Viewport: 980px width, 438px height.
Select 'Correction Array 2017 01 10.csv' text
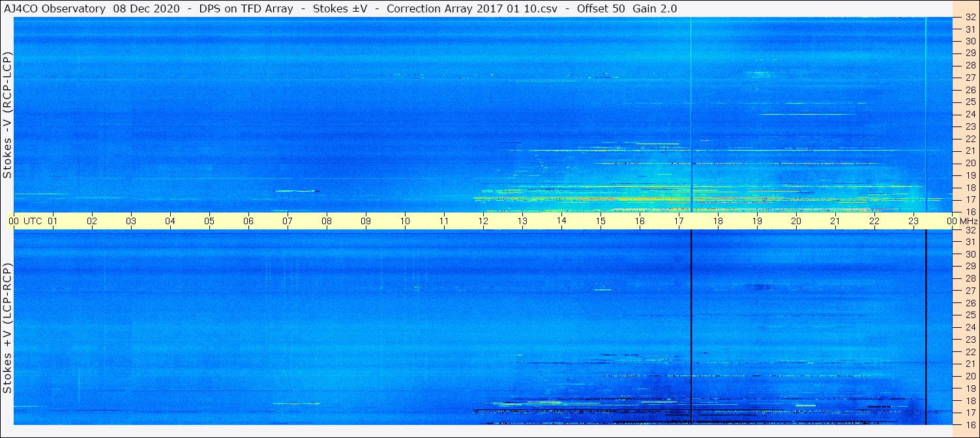(472, 8)
